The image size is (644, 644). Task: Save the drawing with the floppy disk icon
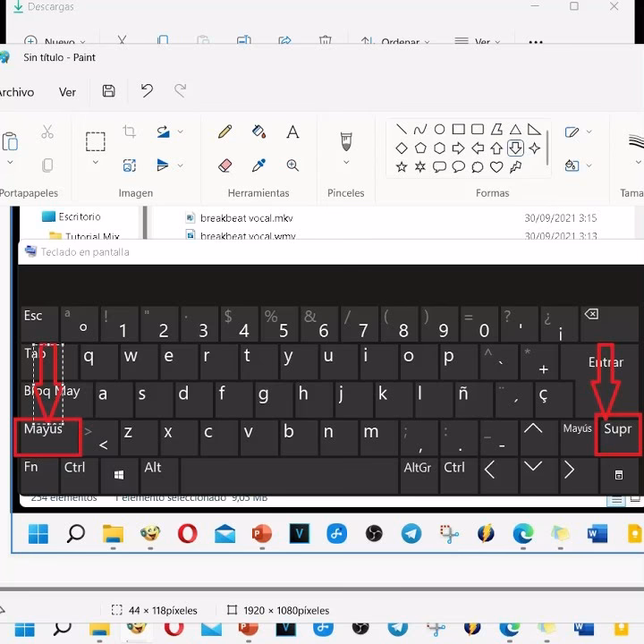click(108, 91)
